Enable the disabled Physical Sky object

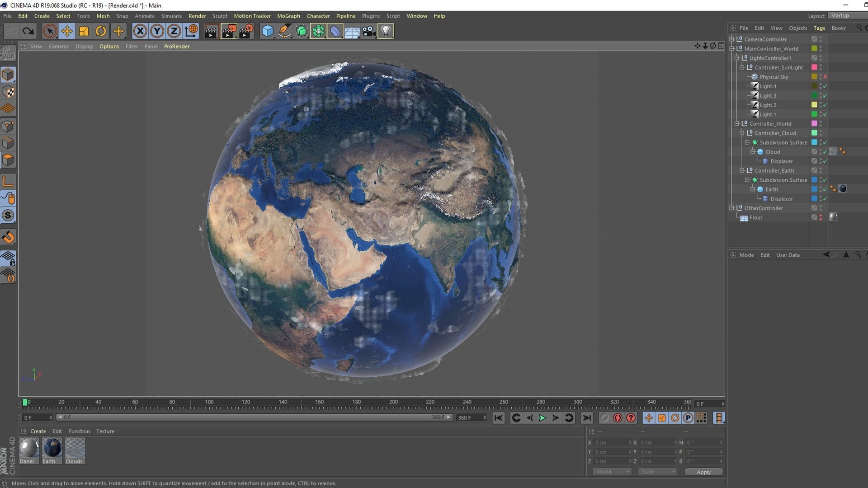click(x=825, y=77)
